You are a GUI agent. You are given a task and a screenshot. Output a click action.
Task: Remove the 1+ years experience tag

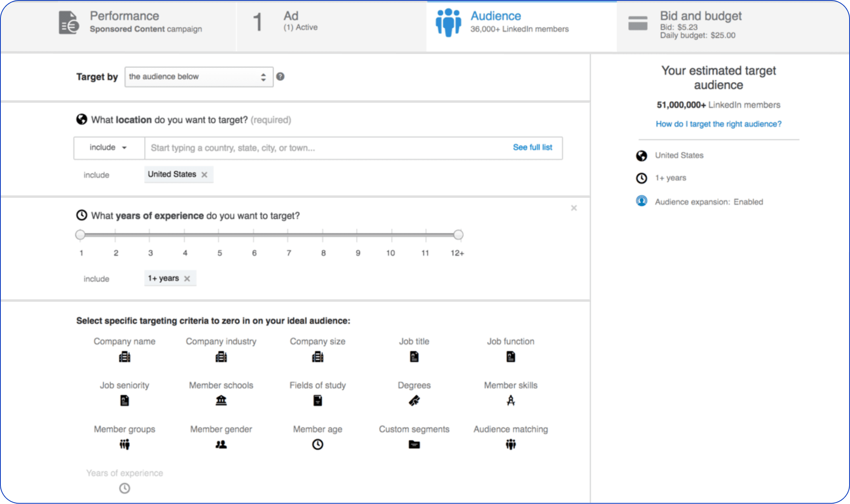(187, 278)
